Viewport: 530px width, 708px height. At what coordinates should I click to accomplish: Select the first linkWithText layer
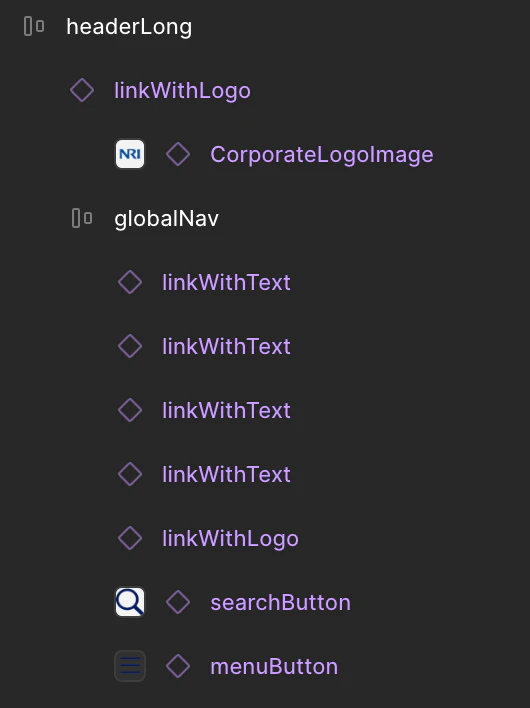[x=226, y=283]
